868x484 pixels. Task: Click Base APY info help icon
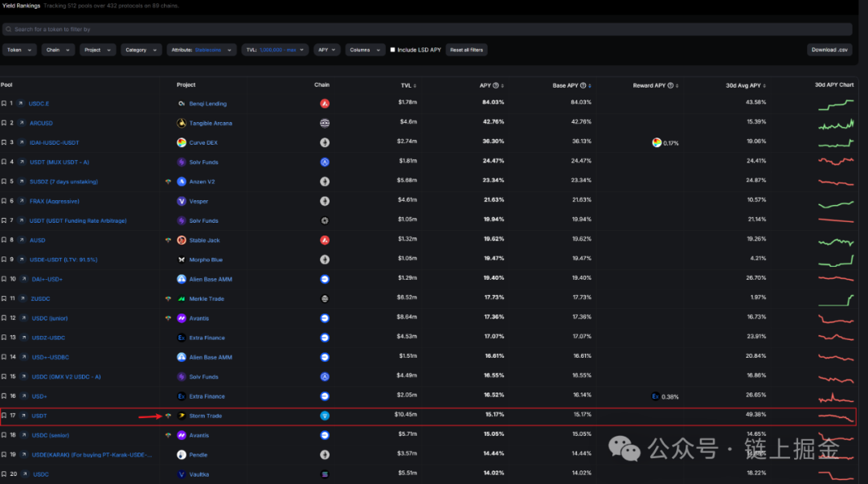pyautogui.click(x=583, y=85)
